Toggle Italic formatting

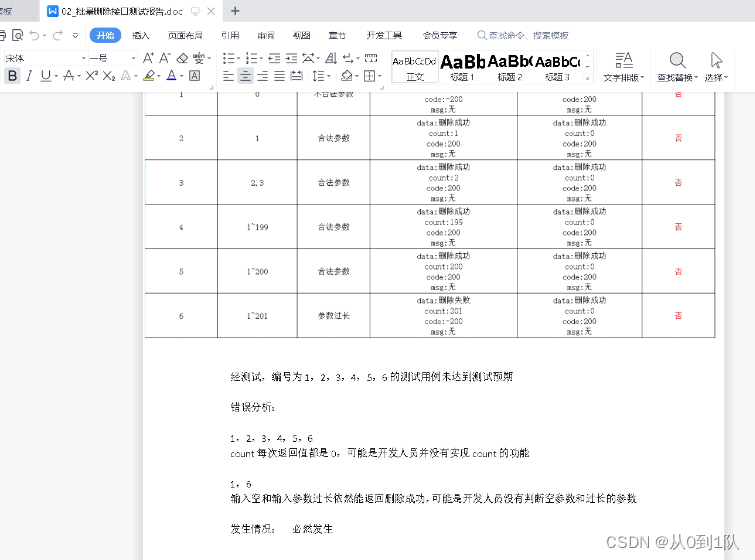coord(29,76)
